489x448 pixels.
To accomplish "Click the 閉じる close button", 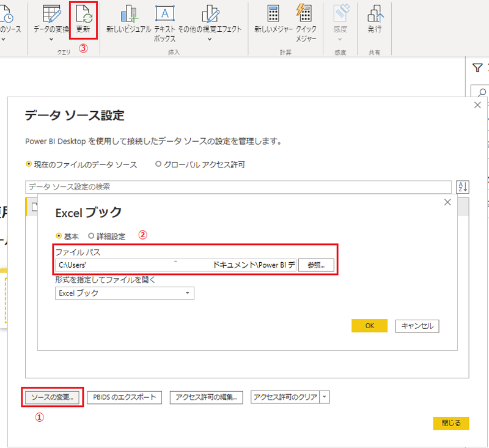I will click(x=451, y=424).
